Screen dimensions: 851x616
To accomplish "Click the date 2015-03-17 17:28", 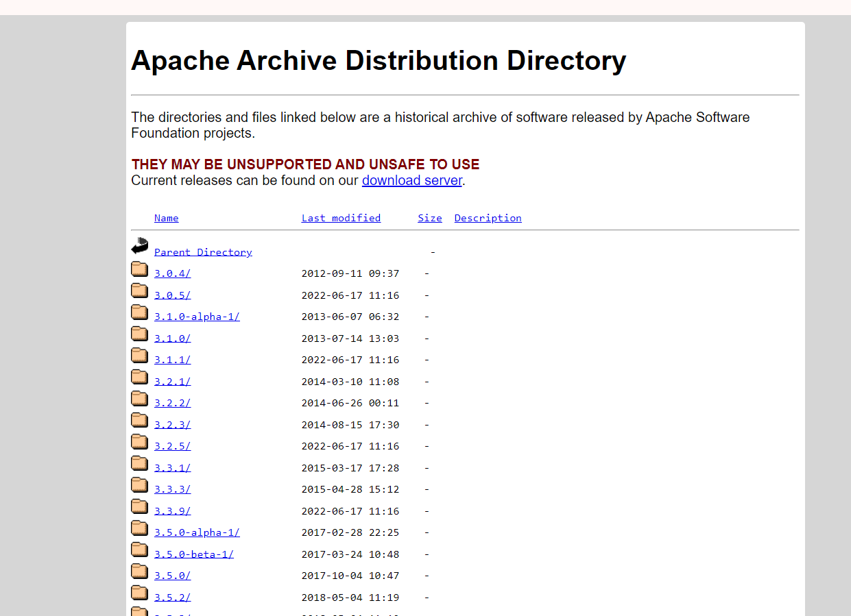I will [350, 468].
